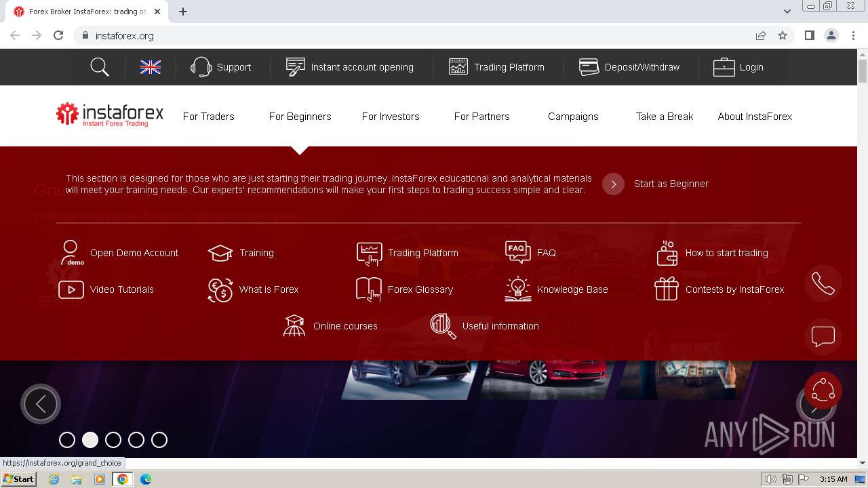
Task: Open the Windows Start menu
Action: 18,479
